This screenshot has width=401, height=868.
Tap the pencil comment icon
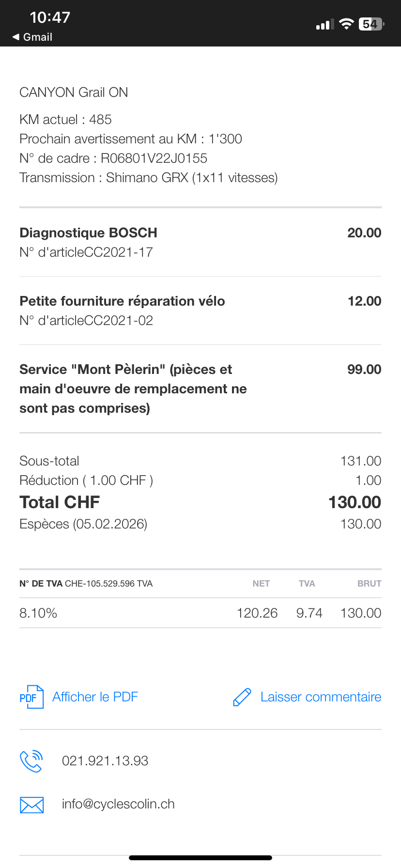coord(242,697)
